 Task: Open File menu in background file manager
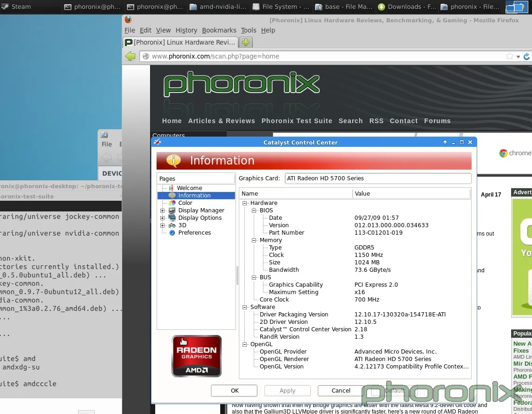(106, 144)
